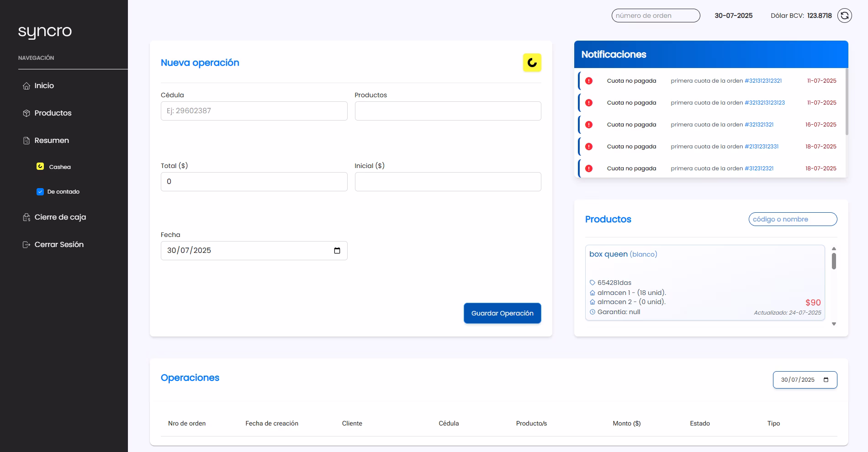This screenshot has height=452, width=868.
Task: Click the Cédula column header in Operaciones
Action: (449, 424)
